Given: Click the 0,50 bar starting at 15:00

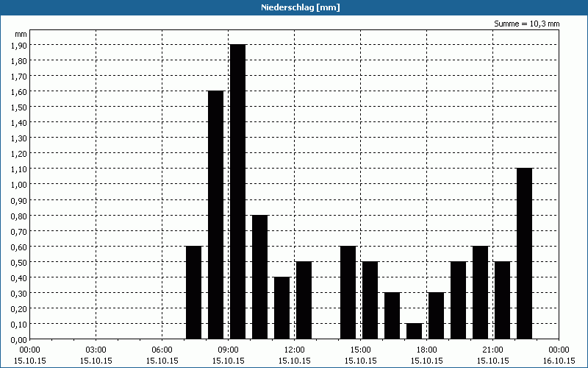Looking at the screenshot, I should click(x=370, y=300).
